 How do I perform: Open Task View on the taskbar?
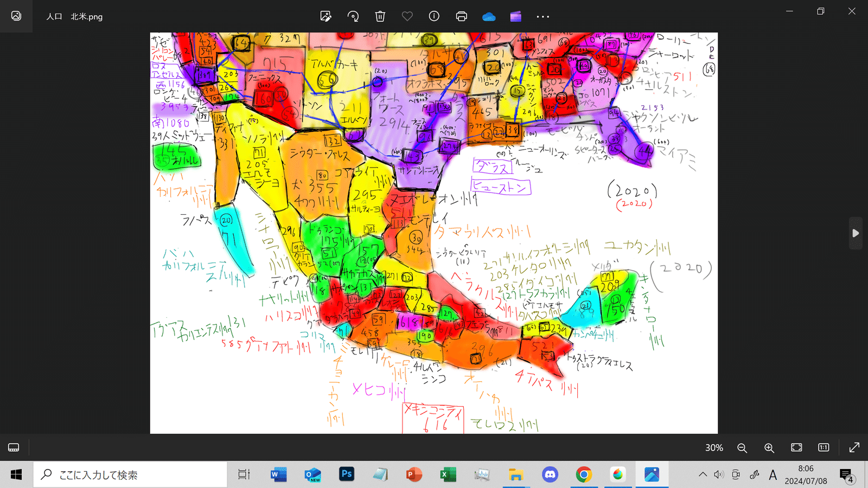point(244,475)
